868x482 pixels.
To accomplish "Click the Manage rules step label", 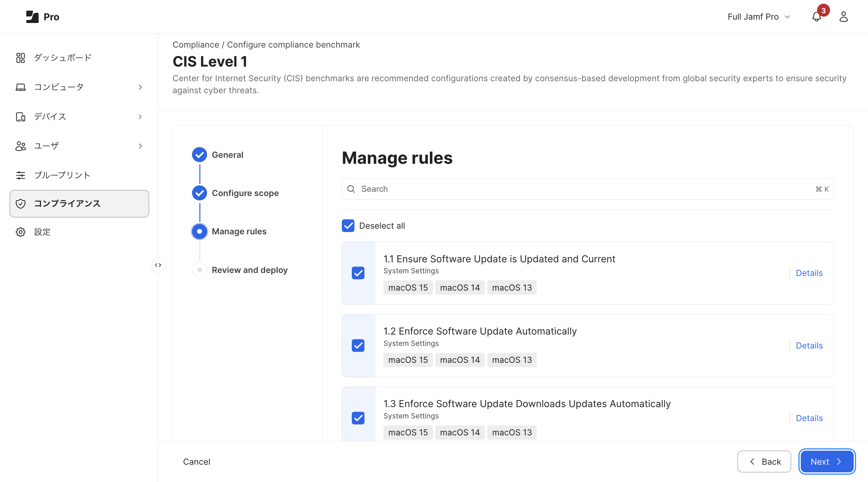I will click(x=239, y=232).
